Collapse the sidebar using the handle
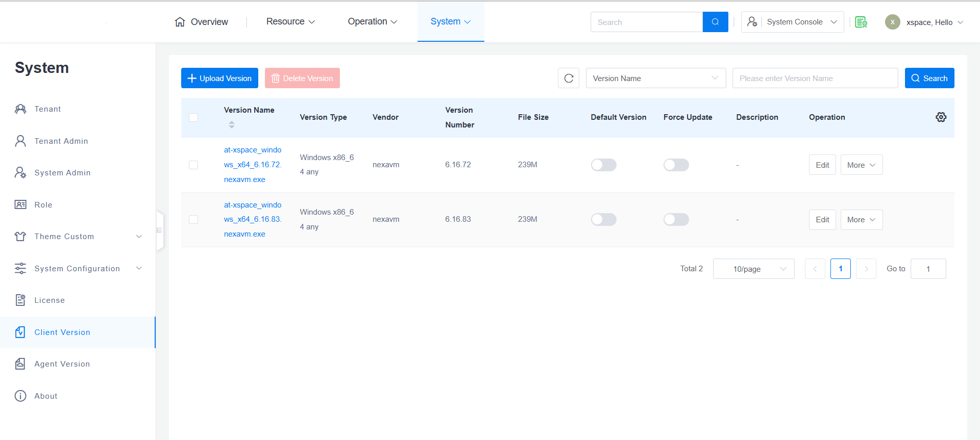 pos(160,230)
